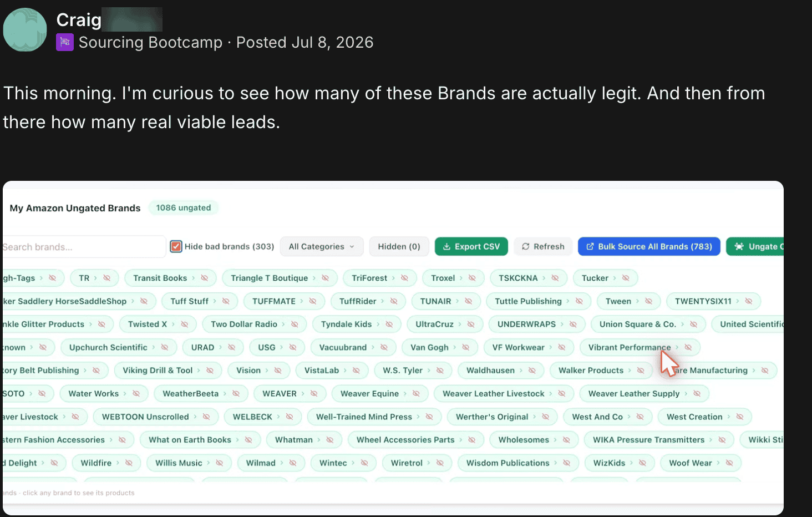Focus the Search brands field
Viewport: 812px width, 517px height.
tap(83, 247)
